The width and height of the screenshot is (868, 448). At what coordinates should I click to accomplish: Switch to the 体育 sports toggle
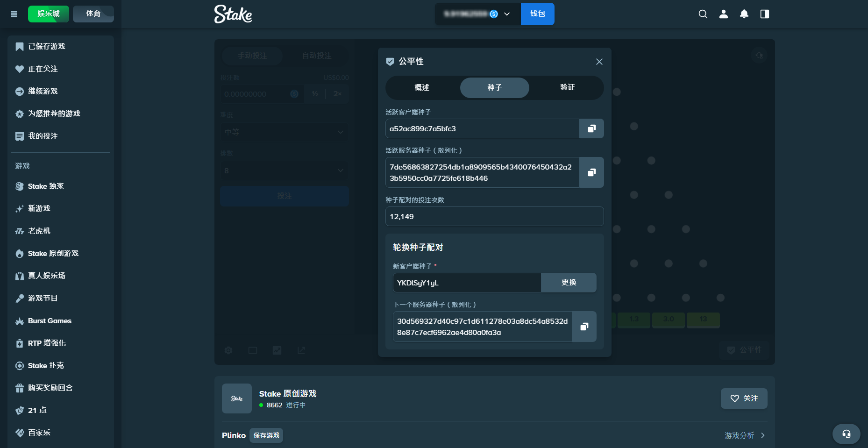point(93,14)
